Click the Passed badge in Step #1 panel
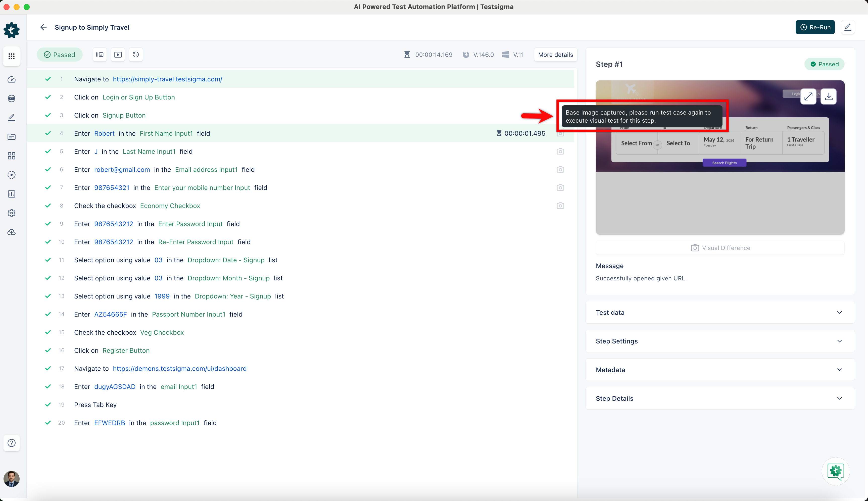This screenshot has width=868, height=501. click(x=824, y=64)
